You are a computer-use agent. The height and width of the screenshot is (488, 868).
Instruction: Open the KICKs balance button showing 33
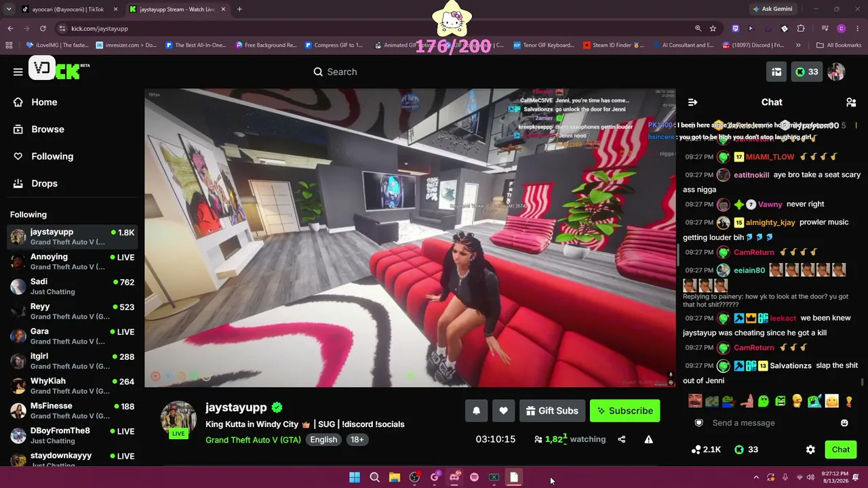(x=807, y=72)
